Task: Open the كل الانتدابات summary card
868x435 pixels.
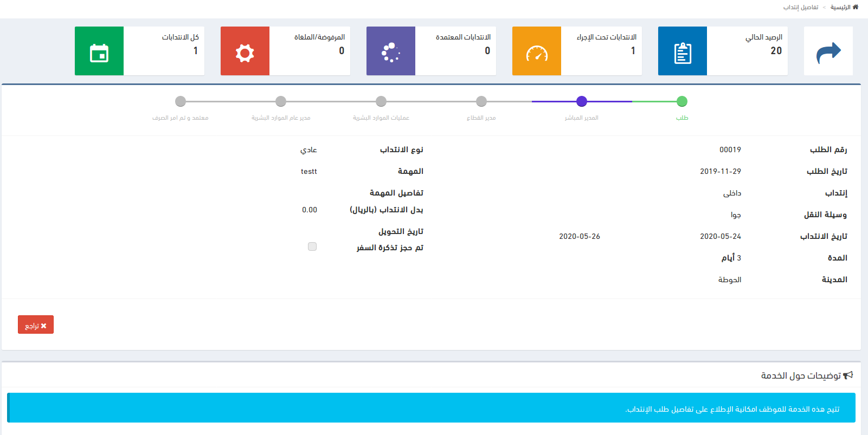Action: [x=164, y=51]
